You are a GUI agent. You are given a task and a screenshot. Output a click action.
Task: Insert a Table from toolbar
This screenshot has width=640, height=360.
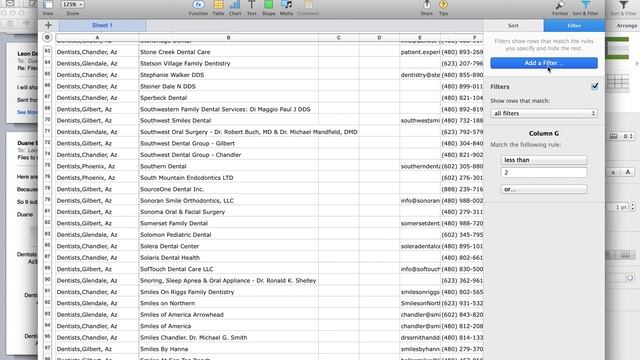click(218, 5)
